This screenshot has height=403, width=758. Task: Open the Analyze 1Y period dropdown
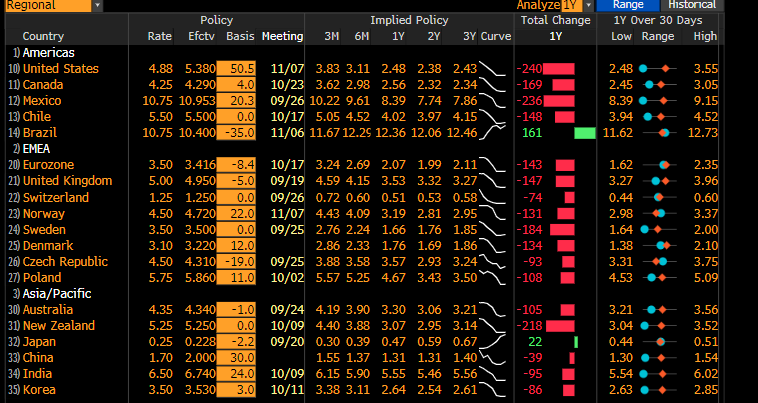pos(588,5)
